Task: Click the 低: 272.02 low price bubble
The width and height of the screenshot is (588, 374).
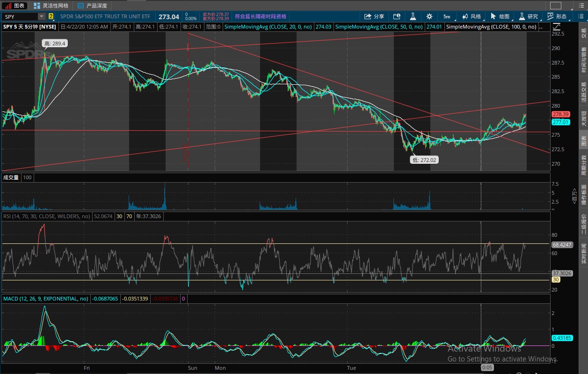Action: (424, 160)
